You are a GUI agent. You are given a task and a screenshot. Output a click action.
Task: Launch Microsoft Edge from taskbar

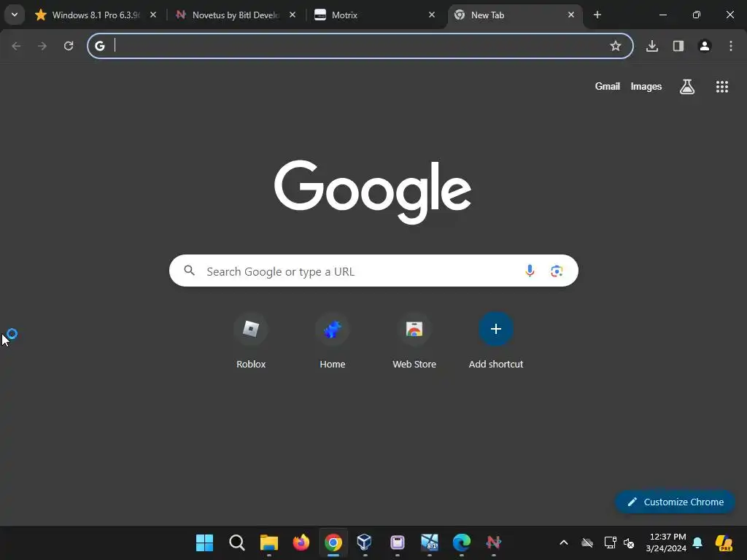coord(462,542)
